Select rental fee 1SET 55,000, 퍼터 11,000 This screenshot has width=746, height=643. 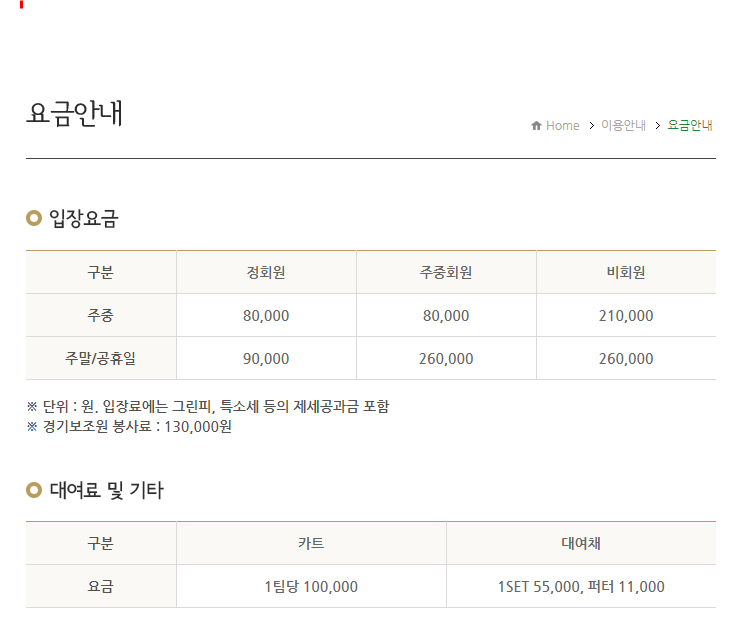click(581, 586)
